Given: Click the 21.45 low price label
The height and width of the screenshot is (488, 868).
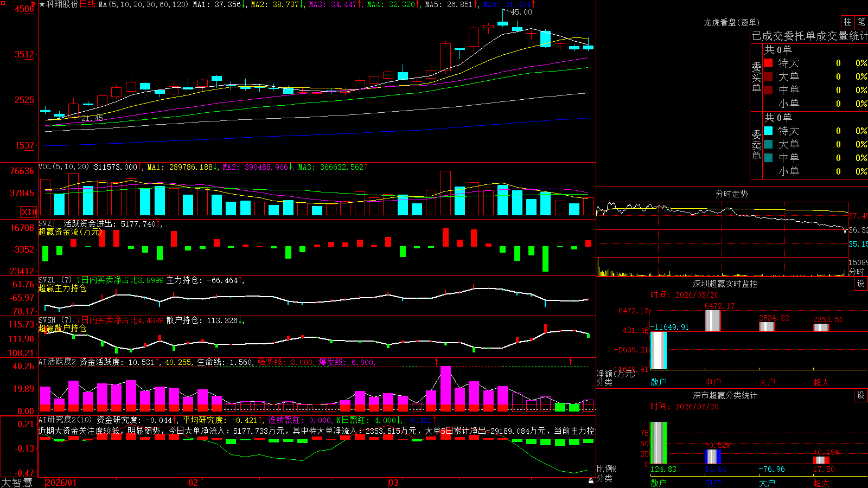Looking at the screenshot, I should 92,118.
